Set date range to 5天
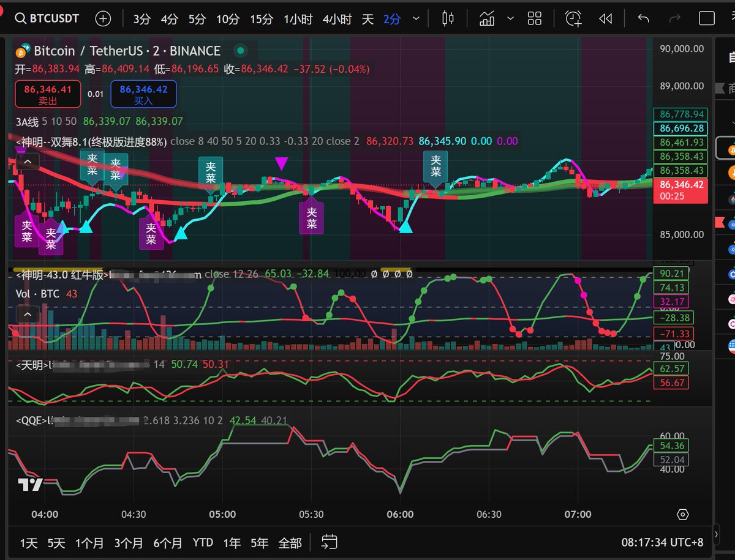Screen dimensions: 735x560 point(56,543)
